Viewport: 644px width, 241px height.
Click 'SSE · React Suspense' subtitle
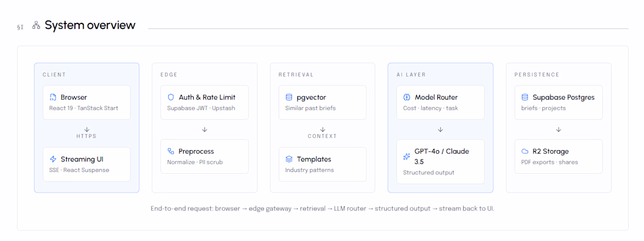[79, 170]
